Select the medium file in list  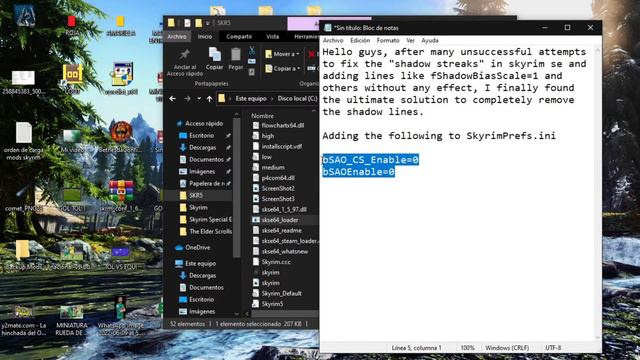coord(273,167)
